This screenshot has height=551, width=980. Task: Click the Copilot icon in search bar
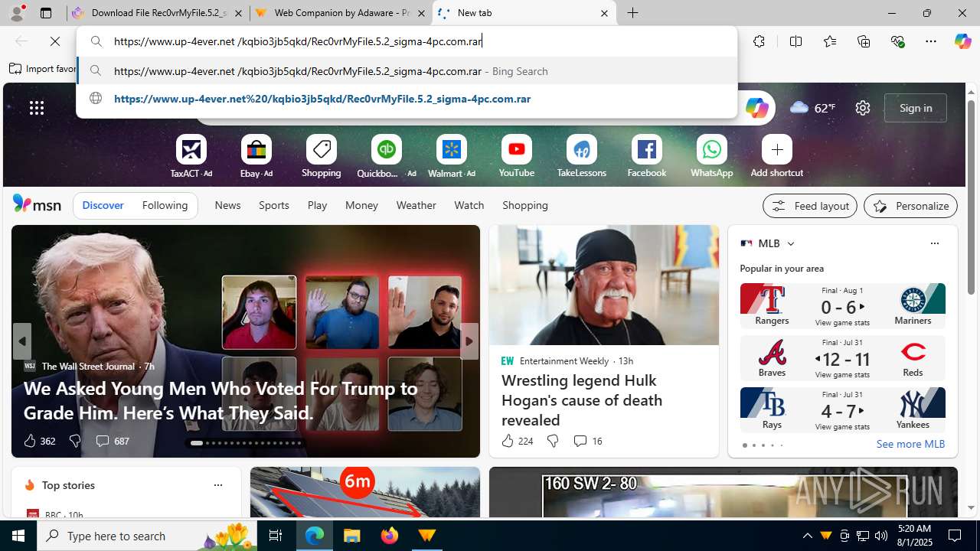756,108
